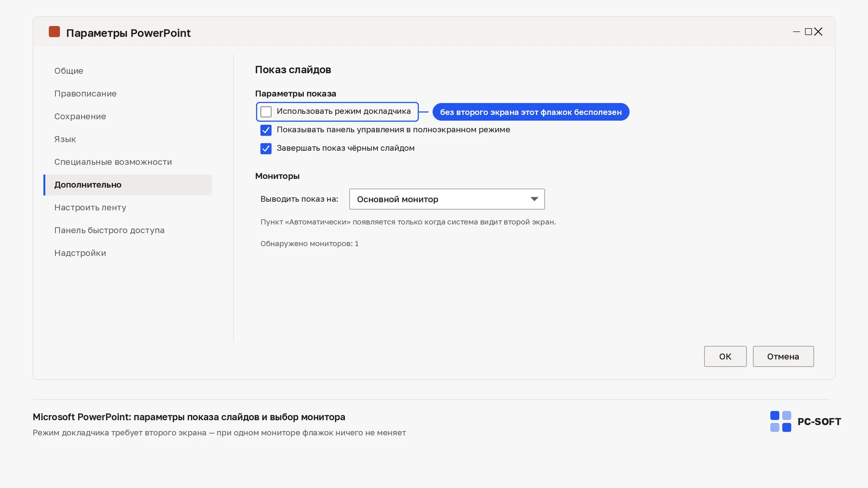Click the «Показ слайдов» heading

(293, 70)
